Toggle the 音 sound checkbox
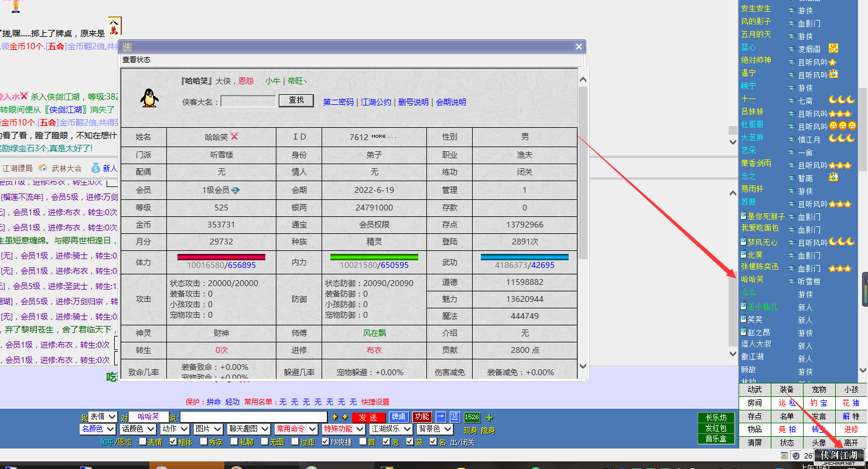 coord(363,442)
